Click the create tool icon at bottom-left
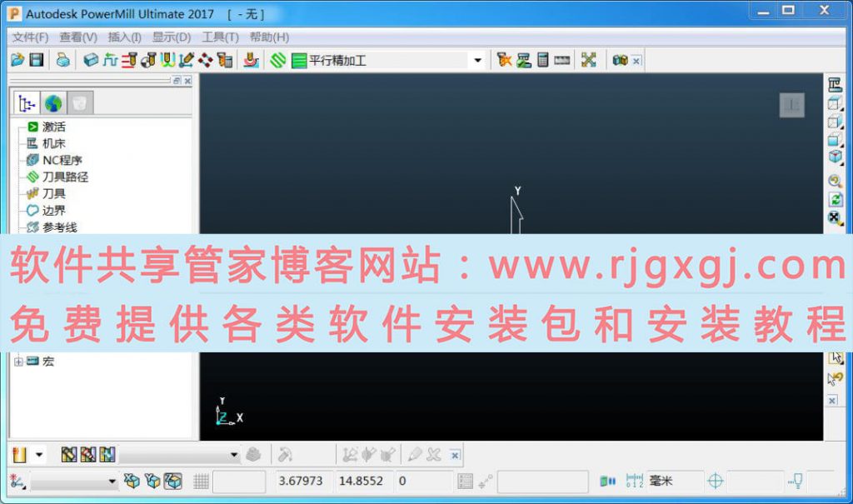 [x=20, y=455]
